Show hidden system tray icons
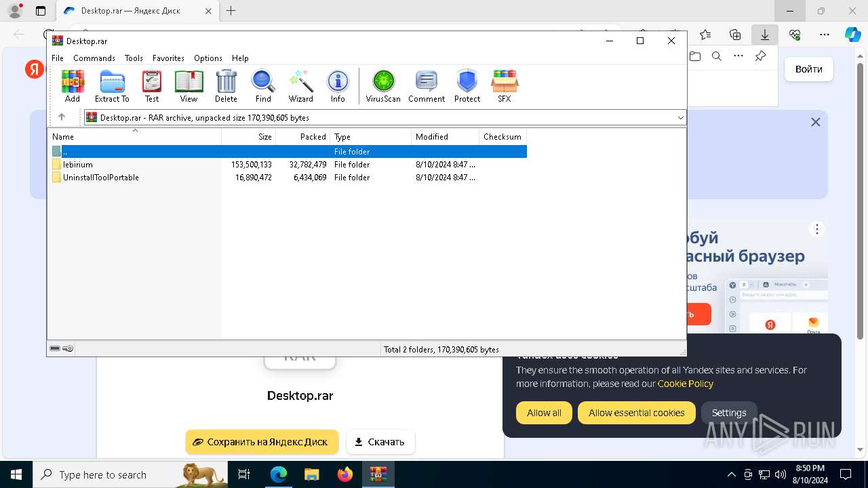This screenshot has height=488, width=868. pyautogui.click(x=731, y=474)
